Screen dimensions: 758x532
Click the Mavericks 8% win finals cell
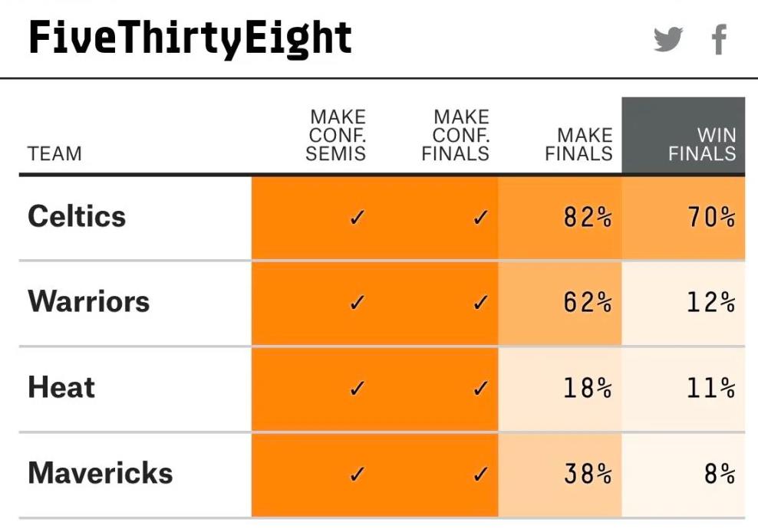tap(683, 475)
